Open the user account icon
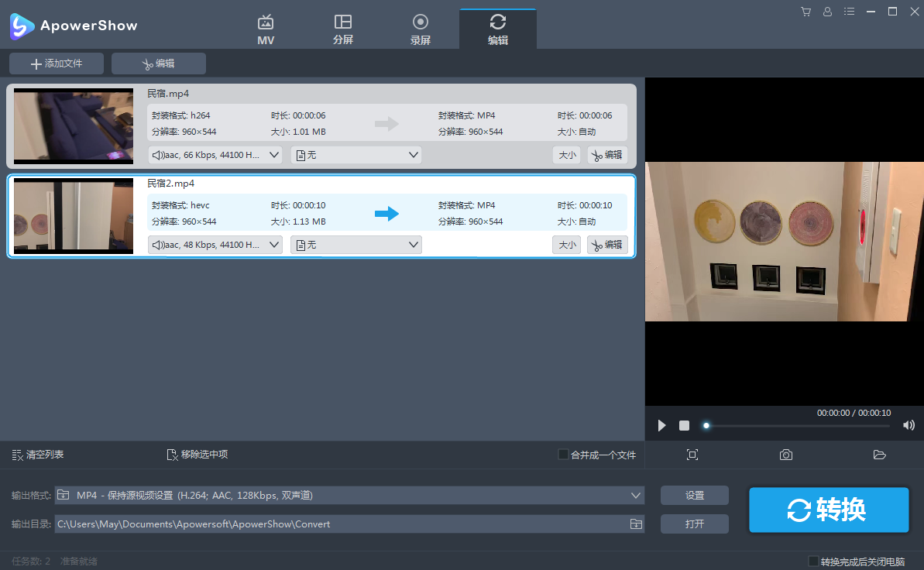This screenshot has width=924, height=570. [827, 12]
